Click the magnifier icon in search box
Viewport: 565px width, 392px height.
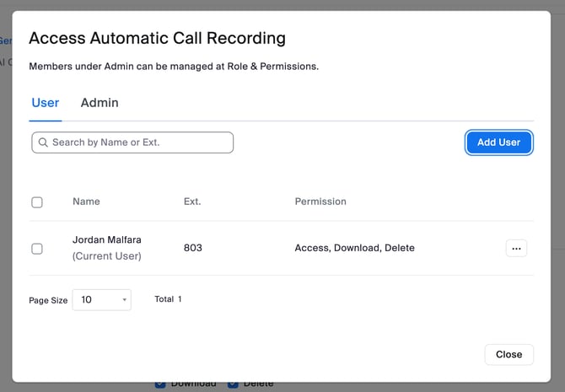tap(43, 142)
